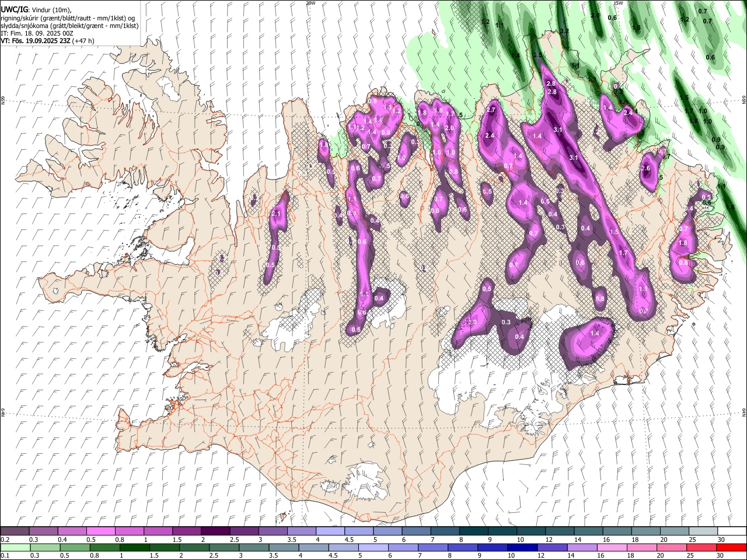747x560 pixels.
Task: Click the '15W' longitude label
Action: click(x=618, y=3)
